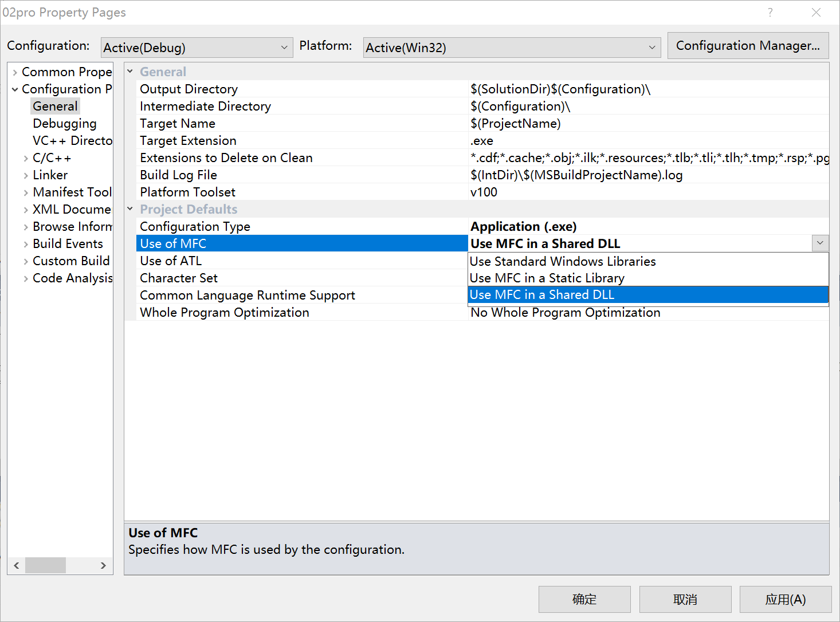Select the Code Analysis tree item
Viewport: 840px width, 622px height.
(72, 278)
